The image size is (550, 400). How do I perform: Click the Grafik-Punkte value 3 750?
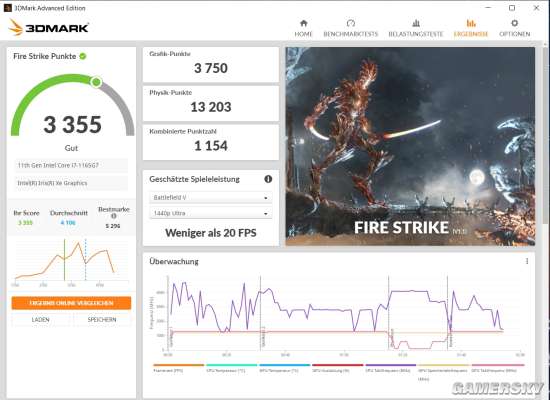click(x=211, y=68)
